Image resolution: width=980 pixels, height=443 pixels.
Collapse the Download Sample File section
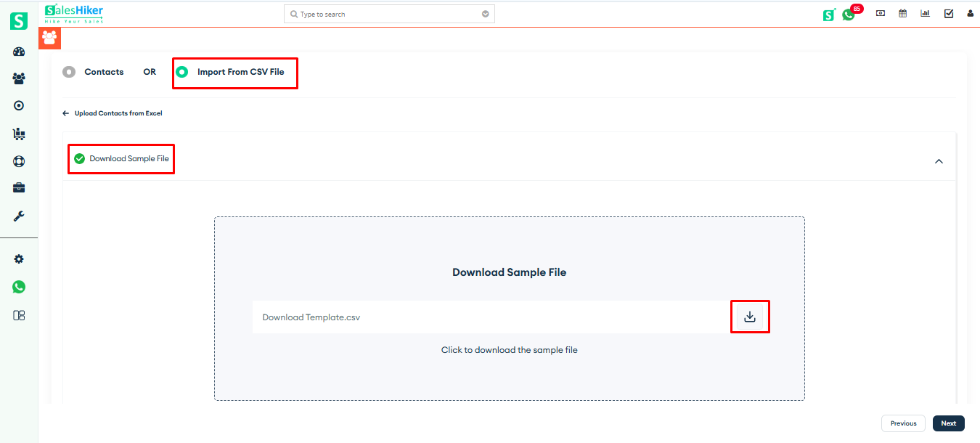click(x=939, y=160)
